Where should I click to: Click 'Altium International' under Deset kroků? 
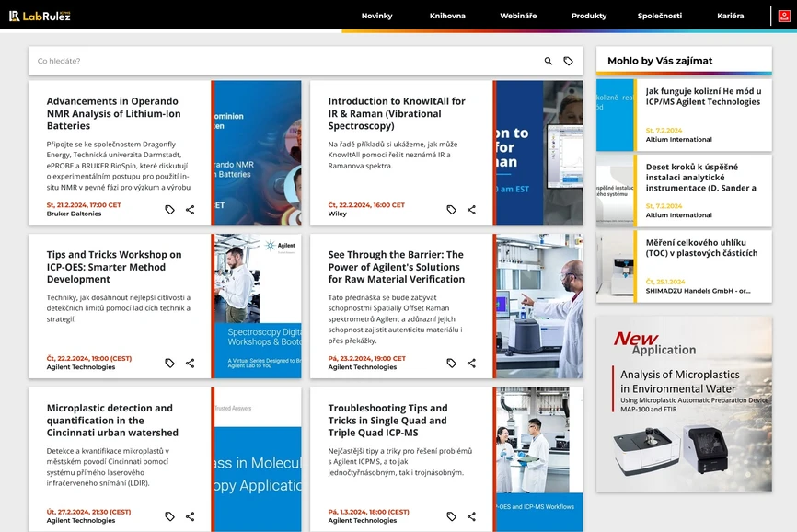point(678,215)
